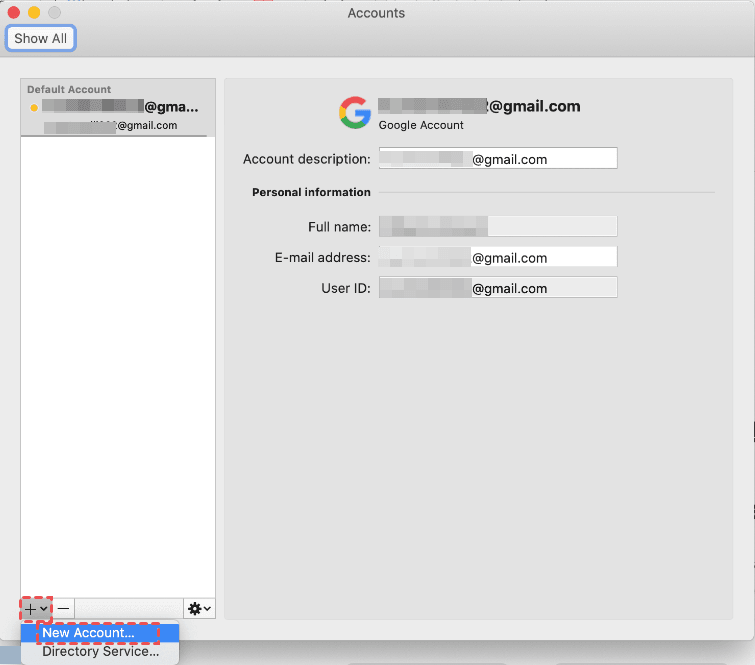The image size is (755, 665).
Task: Click the Full name field
Action: pos(498,226)
